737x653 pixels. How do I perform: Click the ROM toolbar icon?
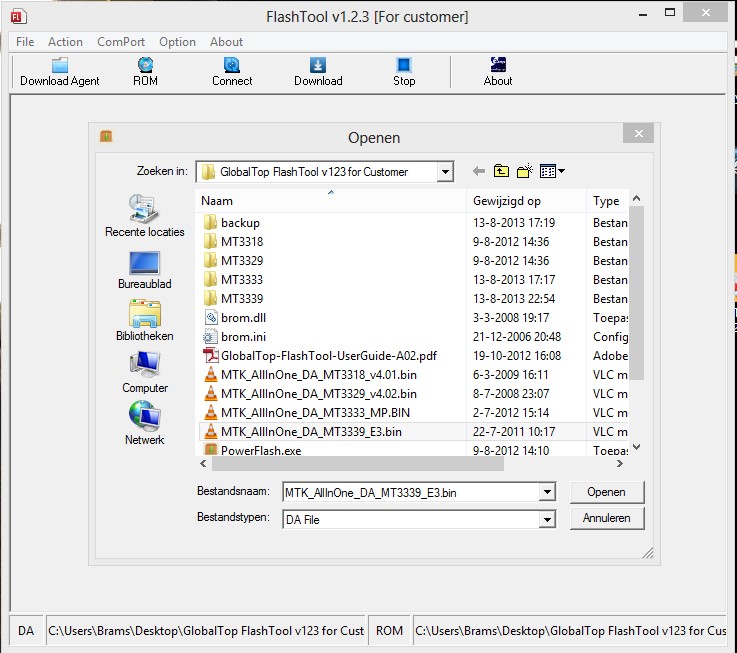pyautogui.click(x=145, y=65)
